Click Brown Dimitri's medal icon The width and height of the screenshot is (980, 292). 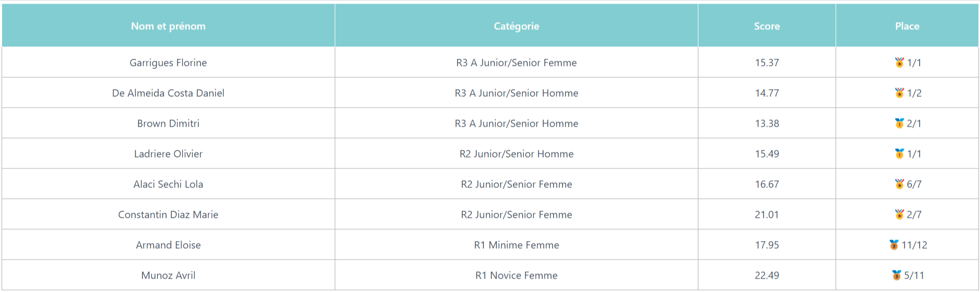coord(900,123)
